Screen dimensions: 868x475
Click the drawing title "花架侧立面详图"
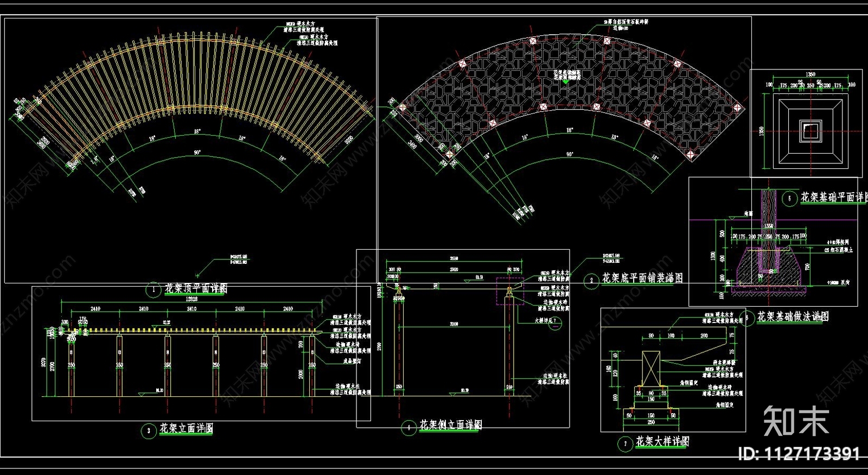pyautogui.click(x=451, y=425)
